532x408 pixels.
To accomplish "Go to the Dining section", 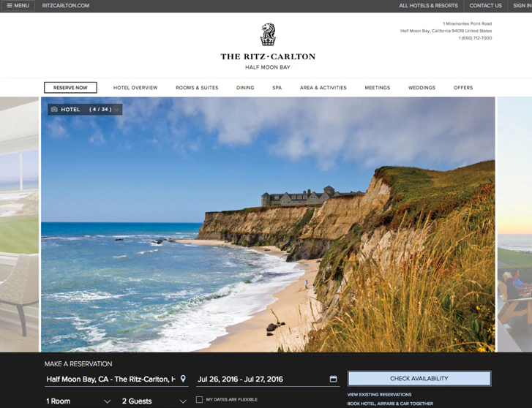I will pyautogui.click(x=245, y=88).
